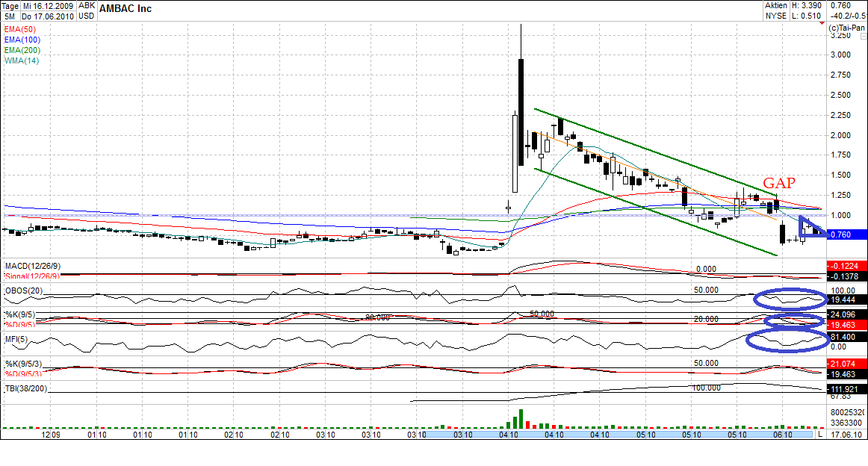Image resolution: width=868 pixels, height=466 pixels.
Task: Click the 20.000 stochastic level label
Action: [x=706, y=320]
